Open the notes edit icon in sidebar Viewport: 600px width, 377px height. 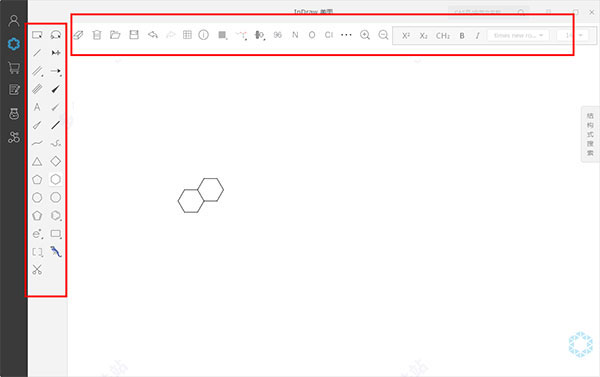coord(14,90)
